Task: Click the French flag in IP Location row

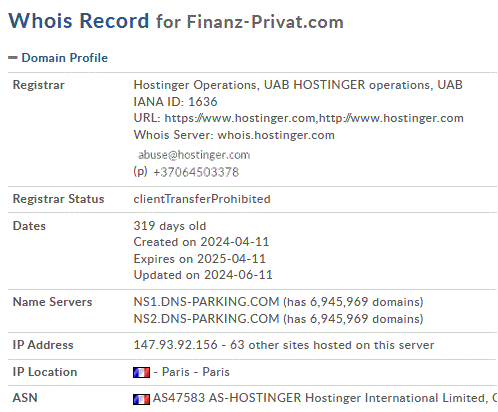Action: [x=141, y=372]
